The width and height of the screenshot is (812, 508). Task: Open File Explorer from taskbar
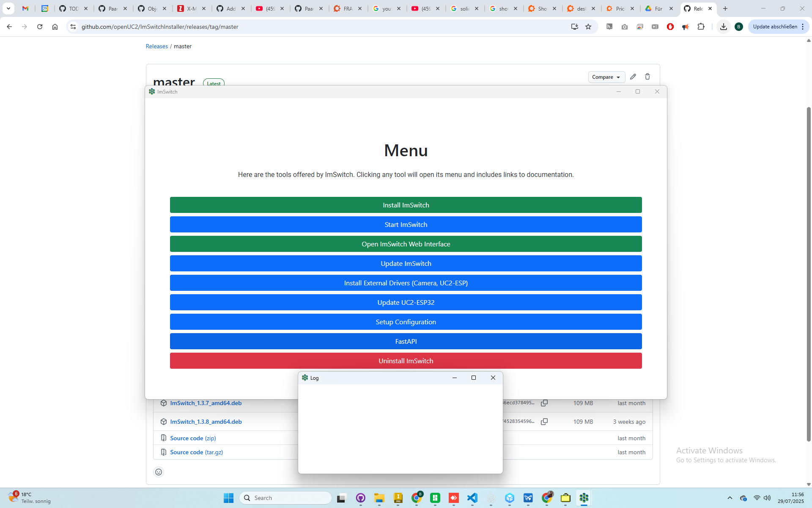pyautogui.click(x=379, y=498)
